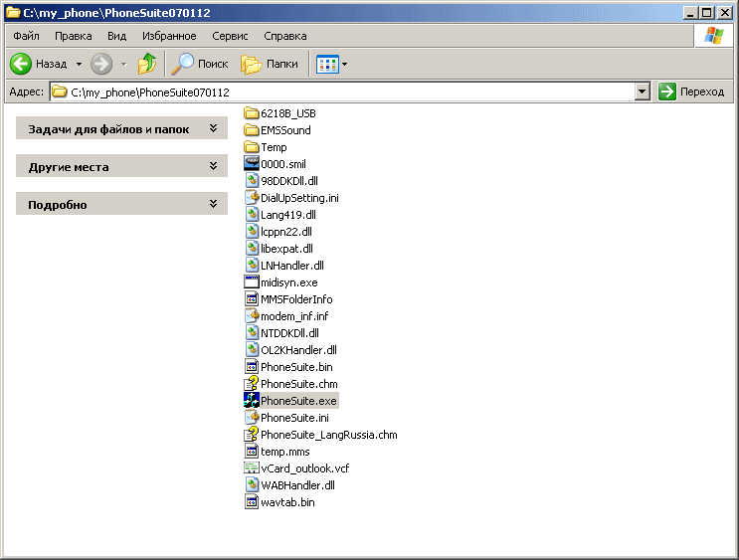Screen dimensions: 739x560
Task: Toggle the Папки folders pane
Action: pos(270,64)
